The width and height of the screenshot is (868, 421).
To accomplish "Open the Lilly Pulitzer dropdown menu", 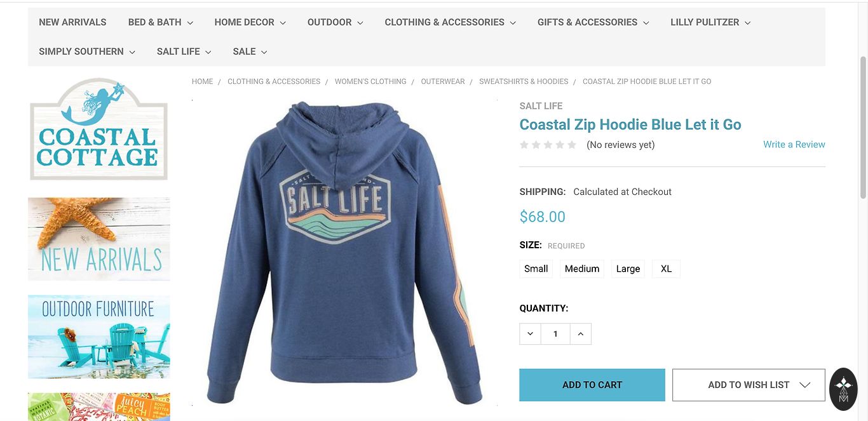I will click(710, 22).
